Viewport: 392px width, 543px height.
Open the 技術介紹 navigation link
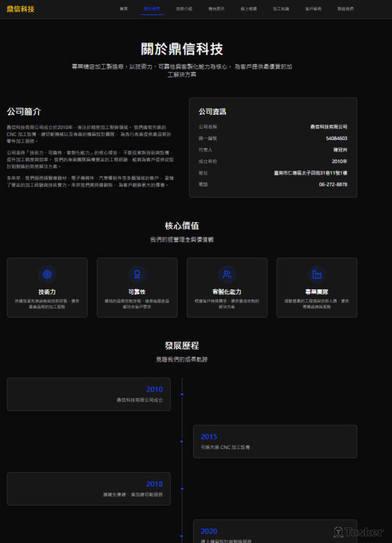(184, 9)
